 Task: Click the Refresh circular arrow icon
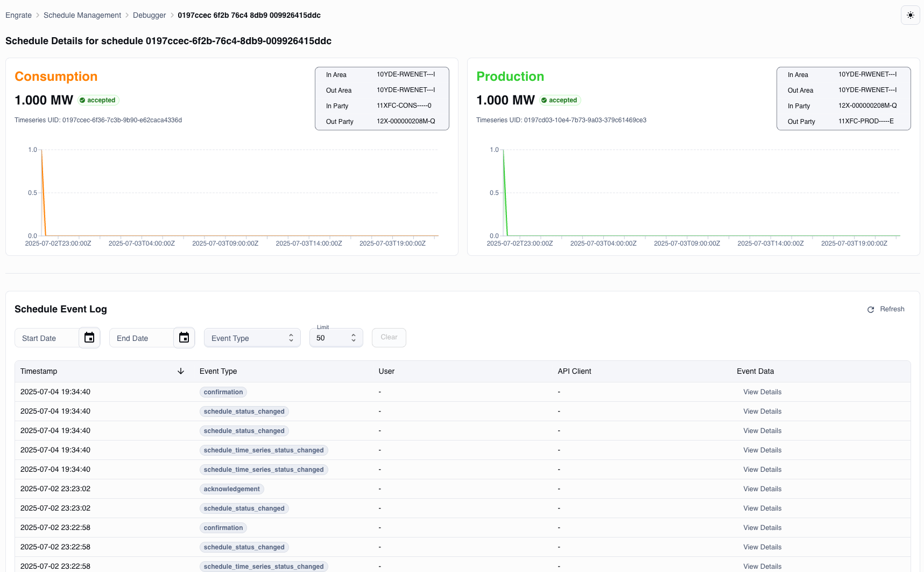point(871,310)
